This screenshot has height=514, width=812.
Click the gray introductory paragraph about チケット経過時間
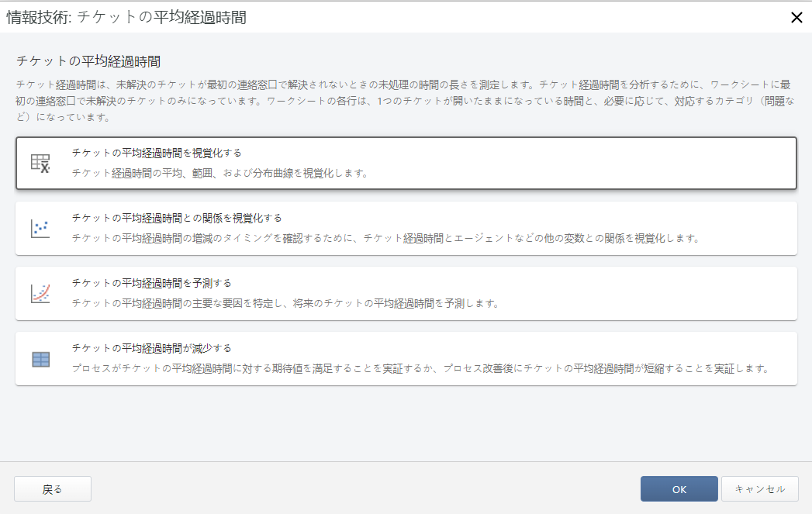coord(403,99)
